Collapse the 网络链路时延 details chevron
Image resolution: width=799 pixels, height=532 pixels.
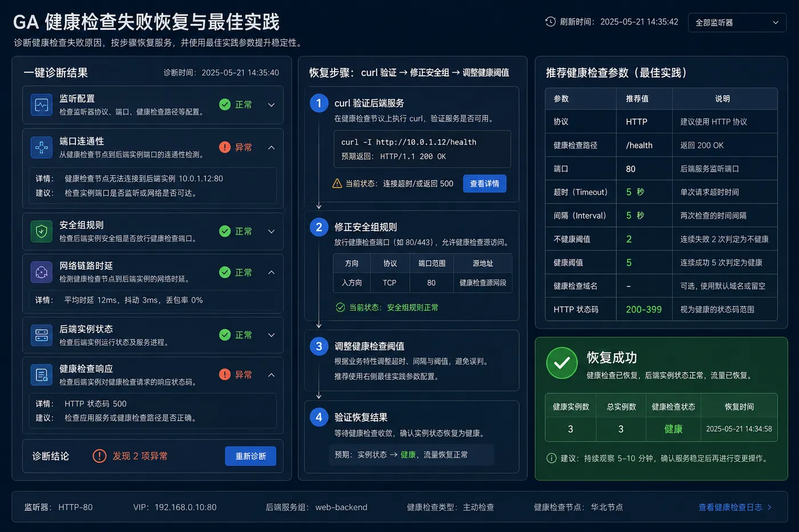coord(272,273)
